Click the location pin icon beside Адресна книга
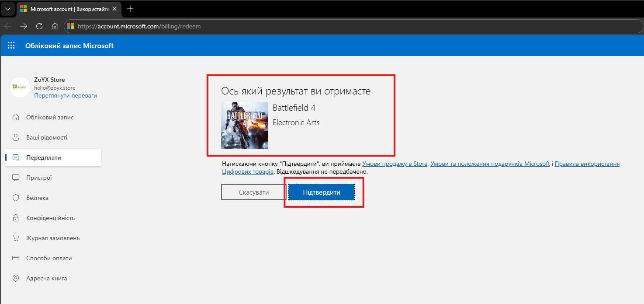 point(16,278)
